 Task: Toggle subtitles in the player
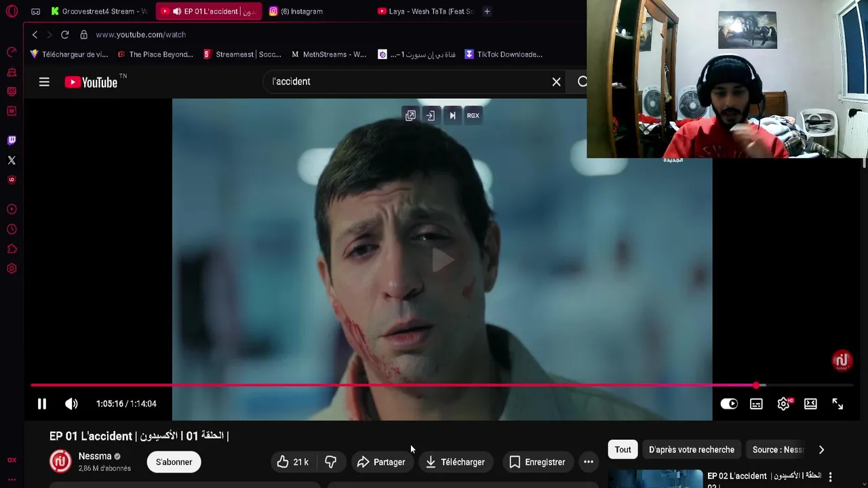click(756, 404)
